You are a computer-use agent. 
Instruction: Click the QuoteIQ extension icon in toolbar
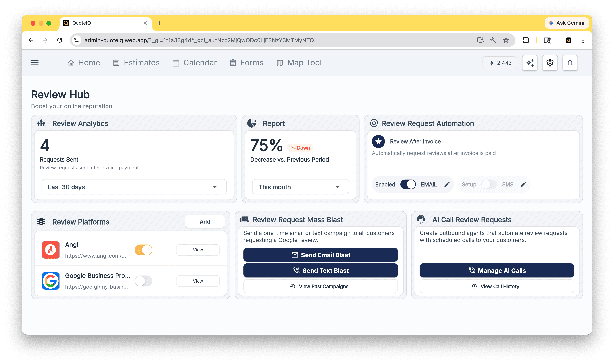[x=568, y=40]
